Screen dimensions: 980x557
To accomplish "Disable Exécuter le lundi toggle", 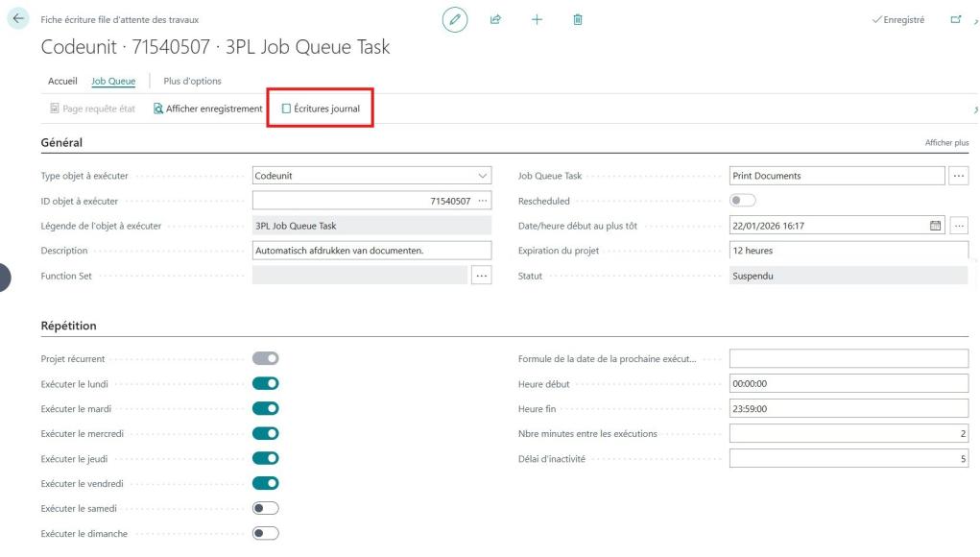I will (x=265, y=383).
